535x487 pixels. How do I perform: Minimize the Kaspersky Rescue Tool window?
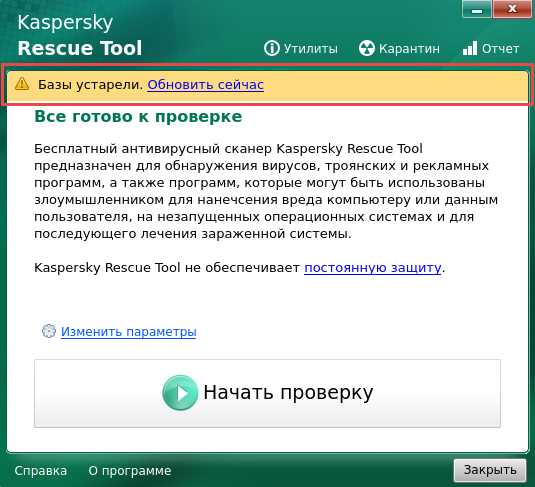[x=477, y=10]
